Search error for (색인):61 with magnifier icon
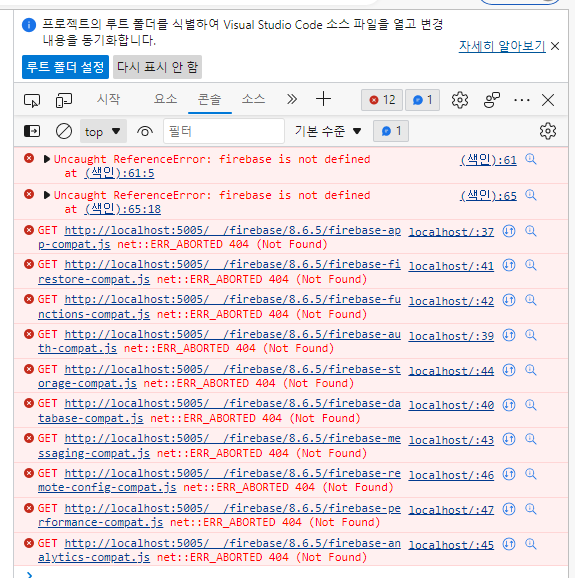Image resolution: width=575 pixels, height=578 pixels. 531,159
